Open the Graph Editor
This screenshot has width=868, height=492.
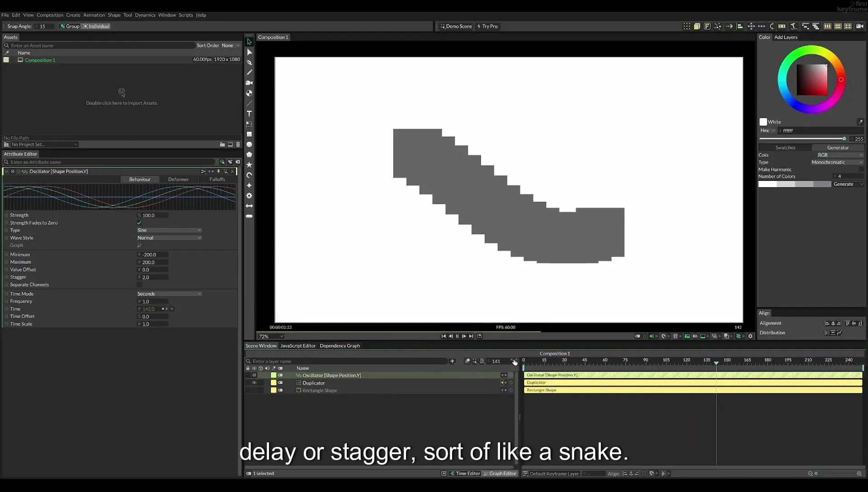[x=500, y=473]
